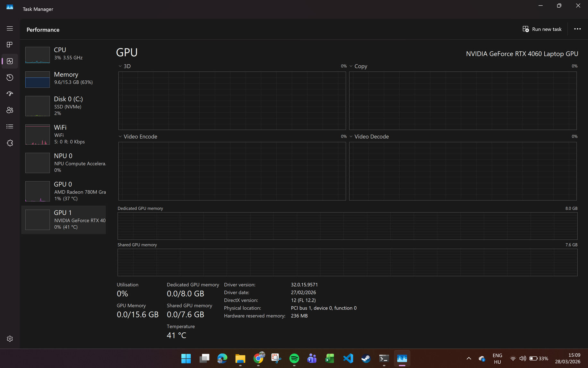Open the Startup apps icon
This screenshot has width=588, height=368.
10,94
